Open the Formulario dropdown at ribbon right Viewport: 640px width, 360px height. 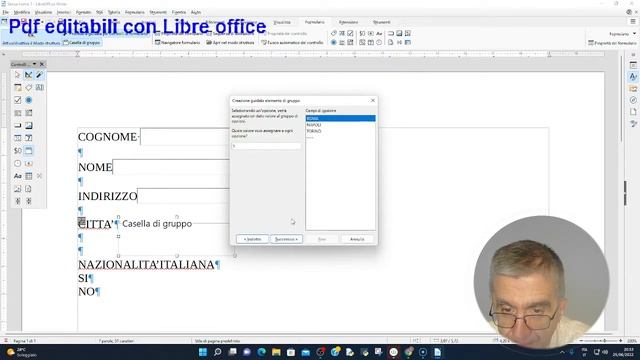pyautogui.click(x=622, y=34)
